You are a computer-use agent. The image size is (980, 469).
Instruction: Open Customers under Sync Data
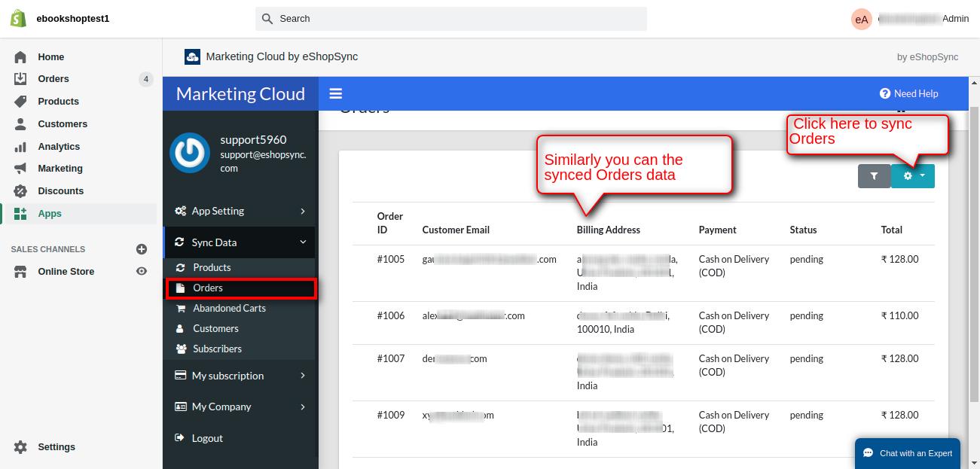coord(215,329)
